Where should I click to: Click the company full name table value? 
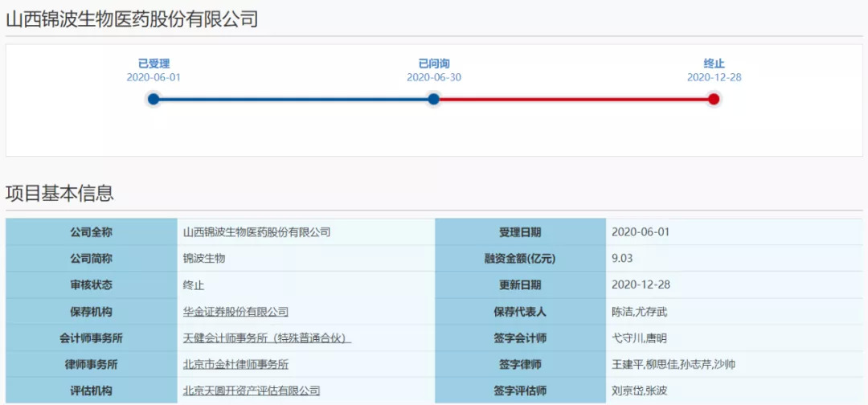point(257,232)
